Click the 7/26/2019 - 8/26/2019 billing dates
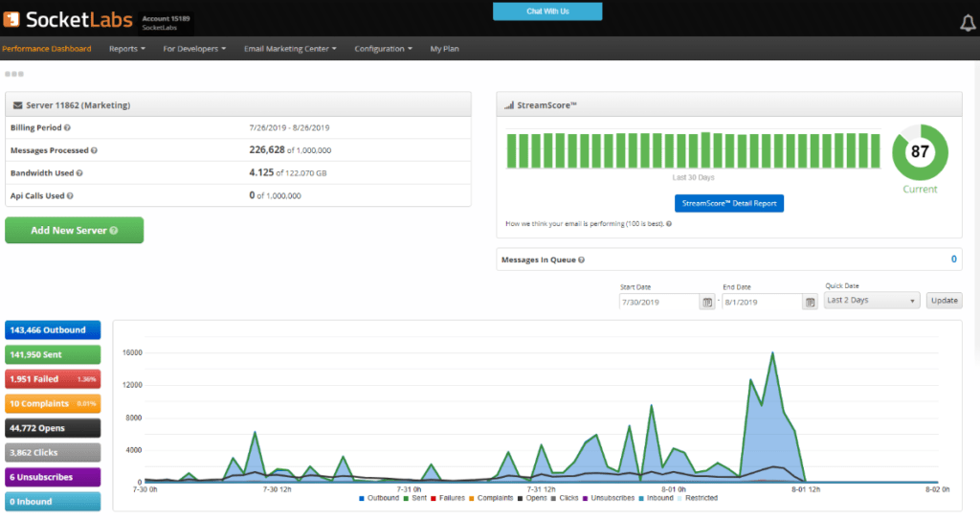 (x=289, y=127)
